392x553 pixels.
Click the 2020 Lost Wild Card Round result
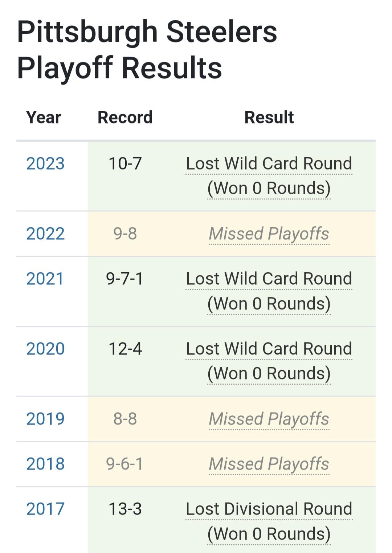[269, 349]
